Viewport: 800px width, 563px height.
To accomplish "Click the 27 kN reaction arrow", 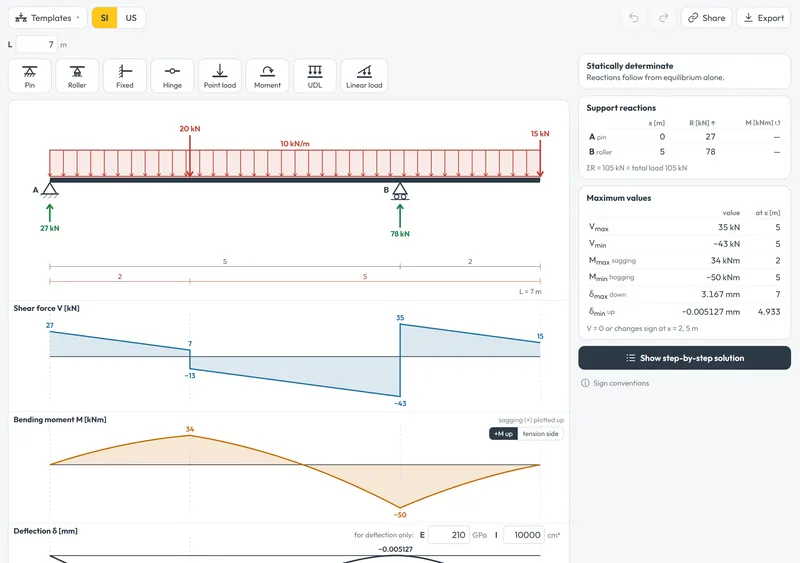I will click(49, 213).
